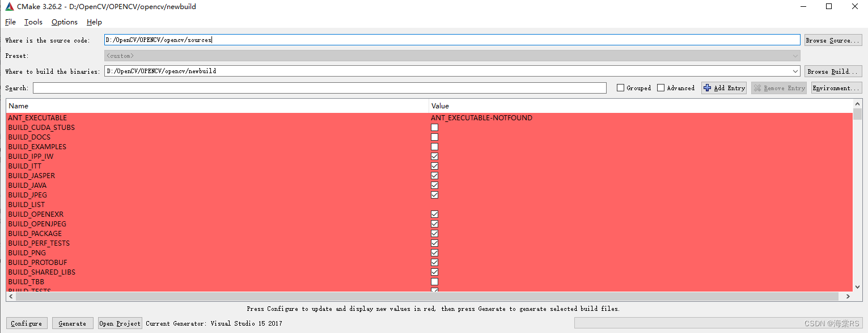Uncheck the BUILD_JAVA checkbox
This screenshot has height=333, width=868.
(434, 186)
